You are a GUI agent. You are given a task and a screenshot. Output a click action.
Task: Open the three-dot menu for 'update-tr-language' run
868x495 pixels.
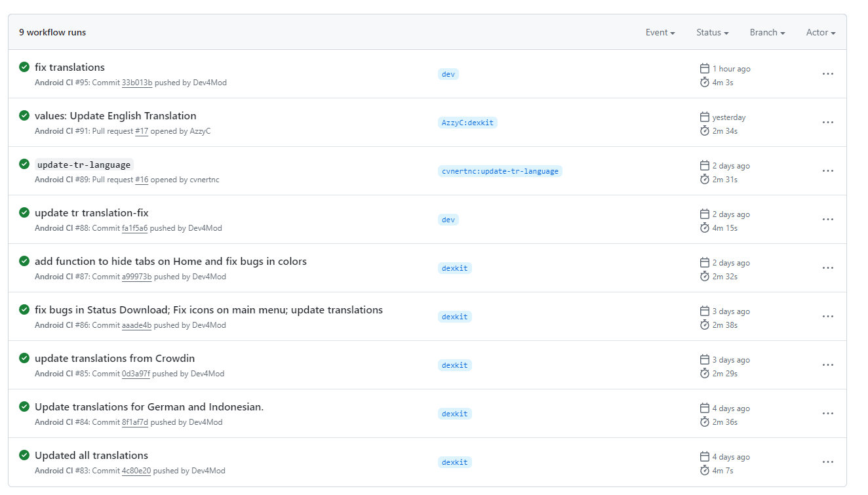[827, 171]
